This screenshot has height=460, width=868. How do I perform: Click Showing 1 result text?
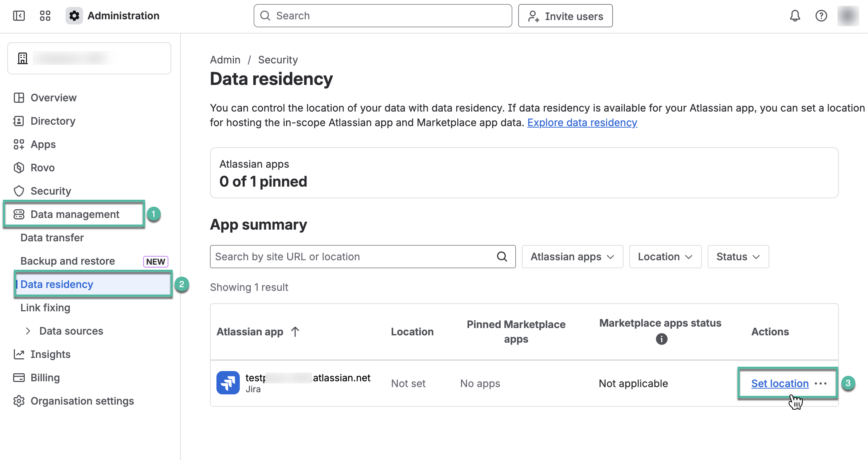point(249,287)
